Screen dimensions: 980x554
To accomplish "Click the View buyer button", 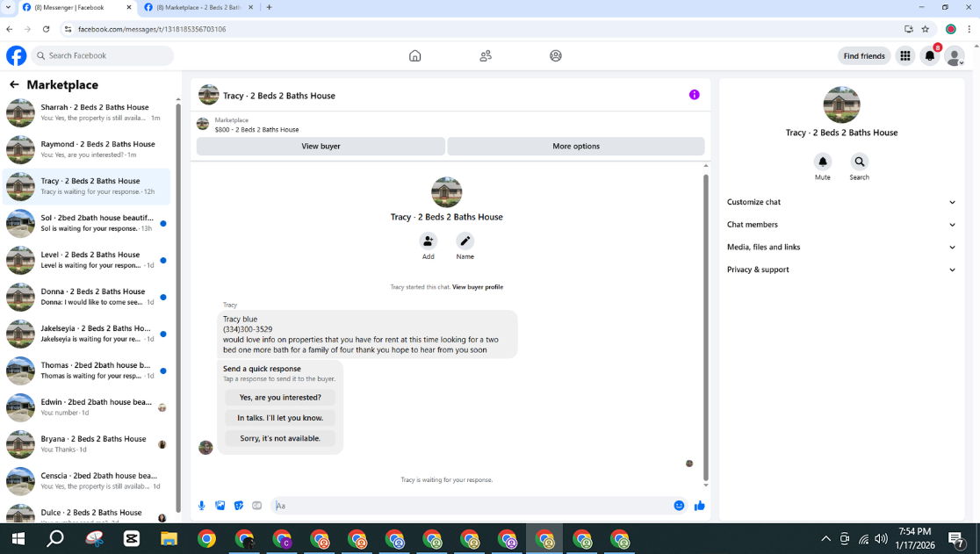I will 321,146.
